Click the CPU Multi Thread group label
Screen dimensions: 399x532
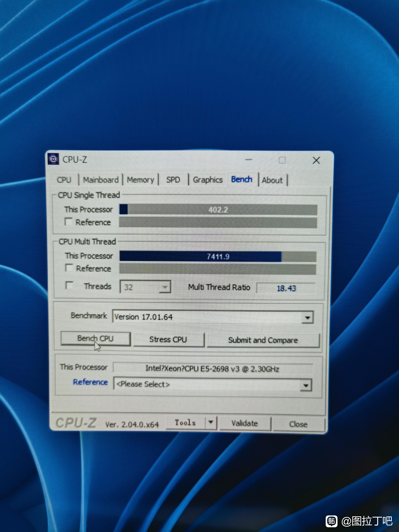(87, 241)
